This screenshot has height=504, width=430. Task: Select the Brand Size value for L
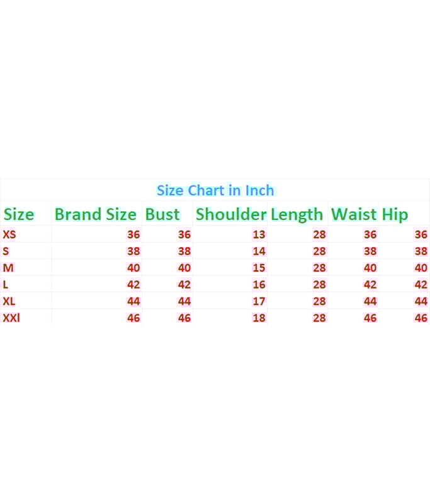133,285
